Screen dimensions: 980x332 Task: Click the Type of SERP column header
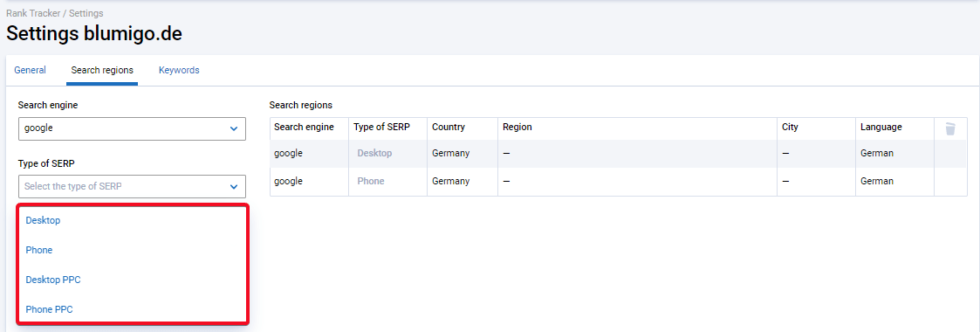[x=382, y=127]
